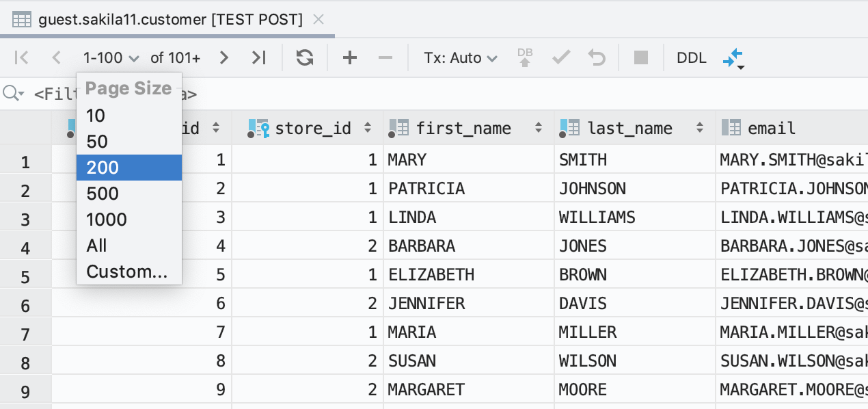Click the MARY first name cell
The height and width of the screenshot is (409, 868).
[x=468, y=160]
